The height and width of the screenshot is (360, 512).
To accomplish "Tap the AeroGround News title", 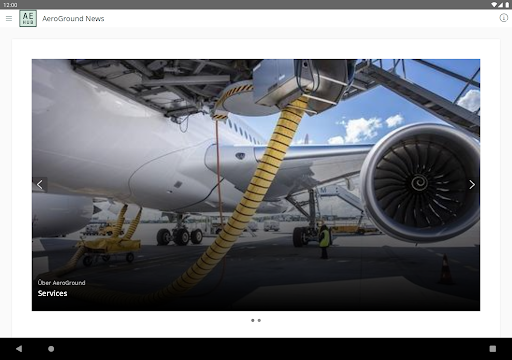I will tap(73, 19).
